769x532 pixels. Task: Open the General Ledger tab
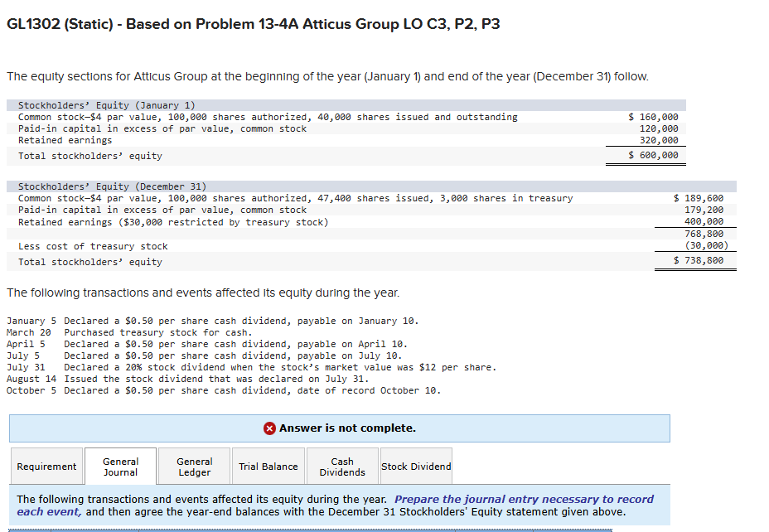(193, 466)
